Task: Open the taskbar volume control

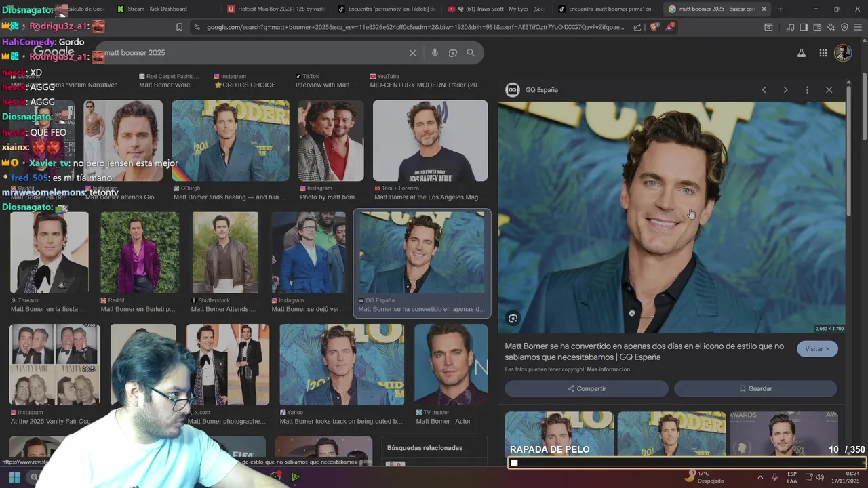Action: click(820, 477)
